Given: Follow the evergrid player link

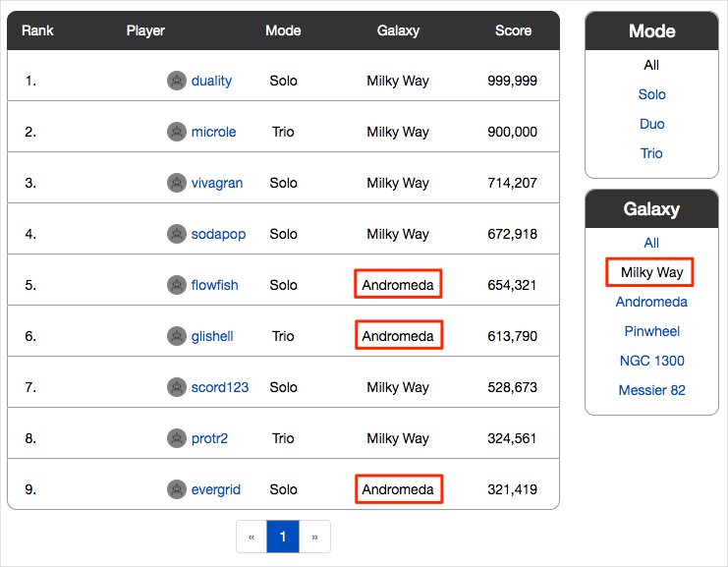Looking at the screenshot, I should point(215,489).
